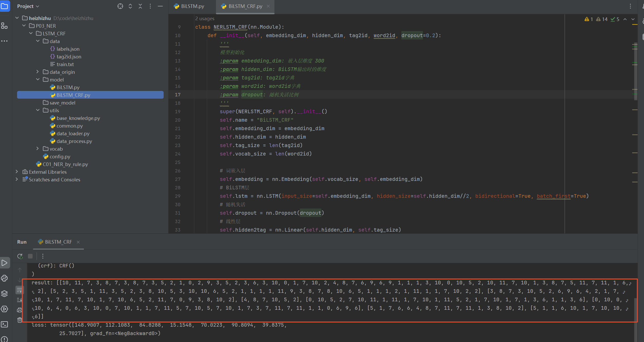
Task: Click the 2 usages inlay hint
Action: tap(204, 18)
